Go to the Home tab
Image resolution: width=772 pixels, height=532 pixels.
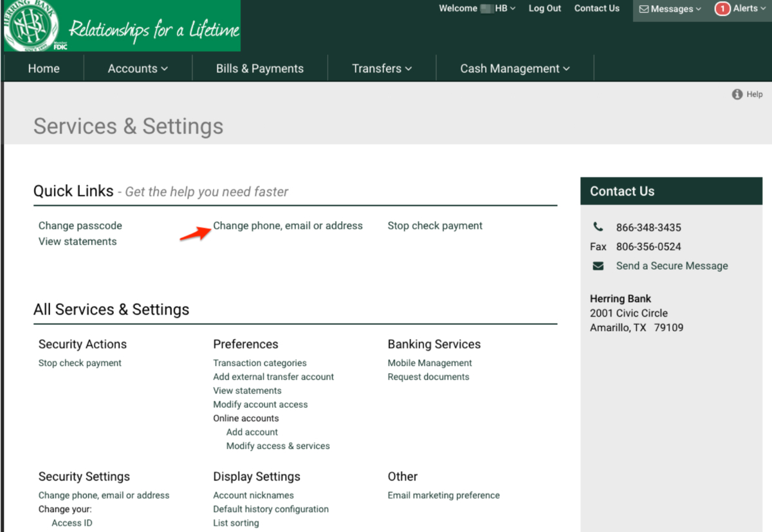click(44, 69)
